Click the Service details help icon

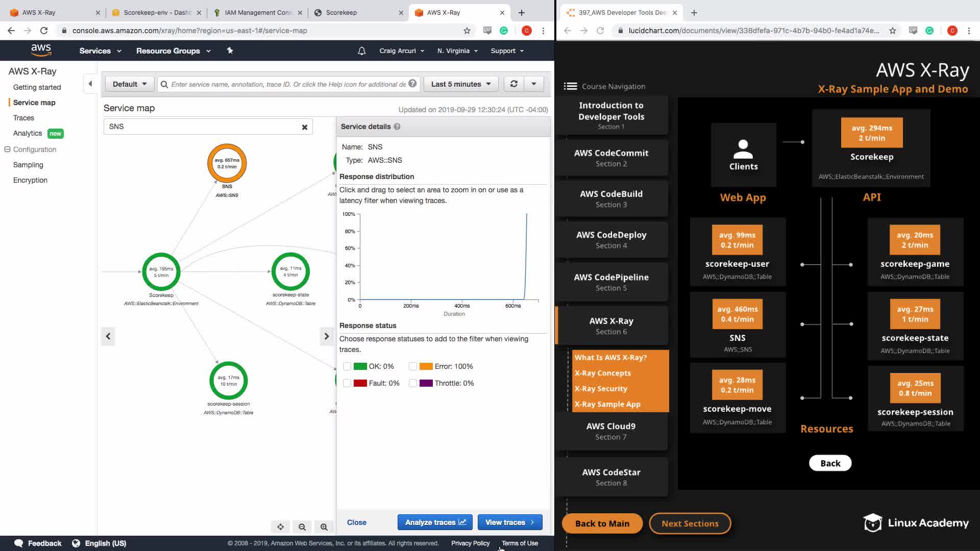click(x=397, y=127)
